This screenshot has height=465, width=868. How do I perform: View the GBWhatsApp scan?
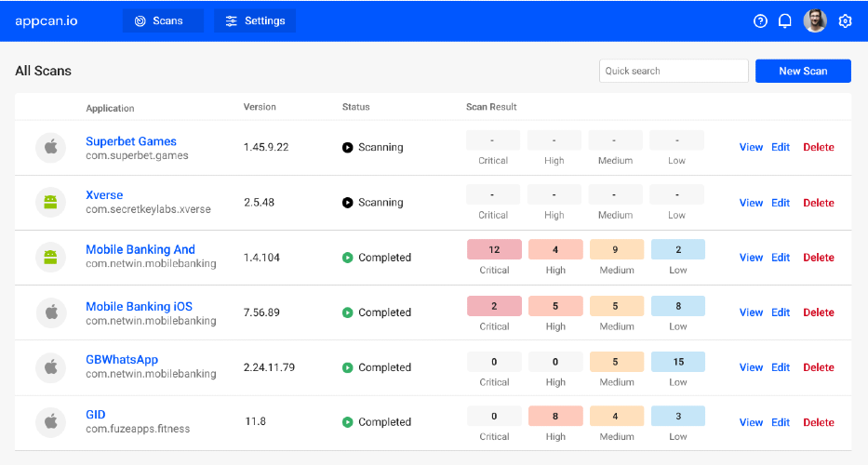tap(751, 367)
